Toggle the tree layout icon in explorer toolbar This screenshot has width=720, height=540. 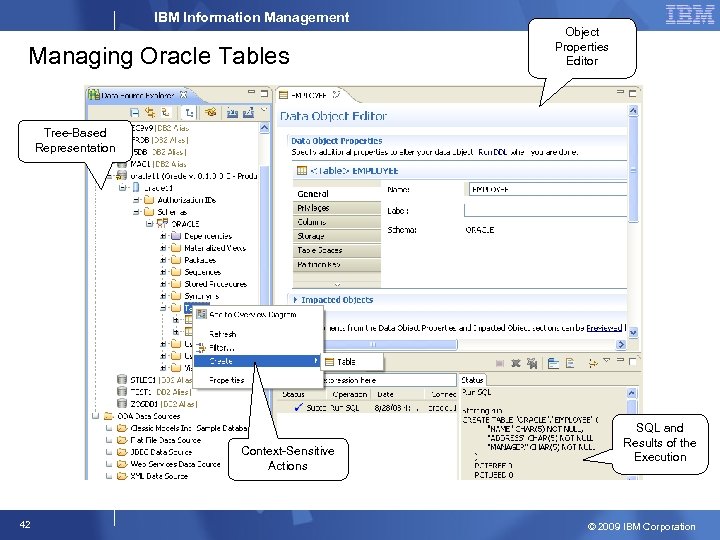coord(189,112)
